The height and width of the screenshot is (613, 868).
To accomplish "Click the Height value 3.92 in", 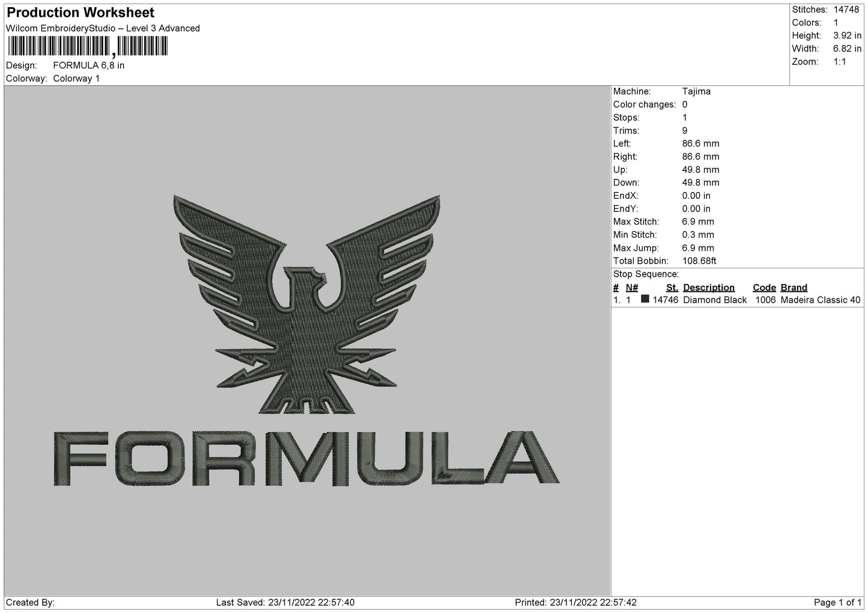I will [x=847, y=36].
